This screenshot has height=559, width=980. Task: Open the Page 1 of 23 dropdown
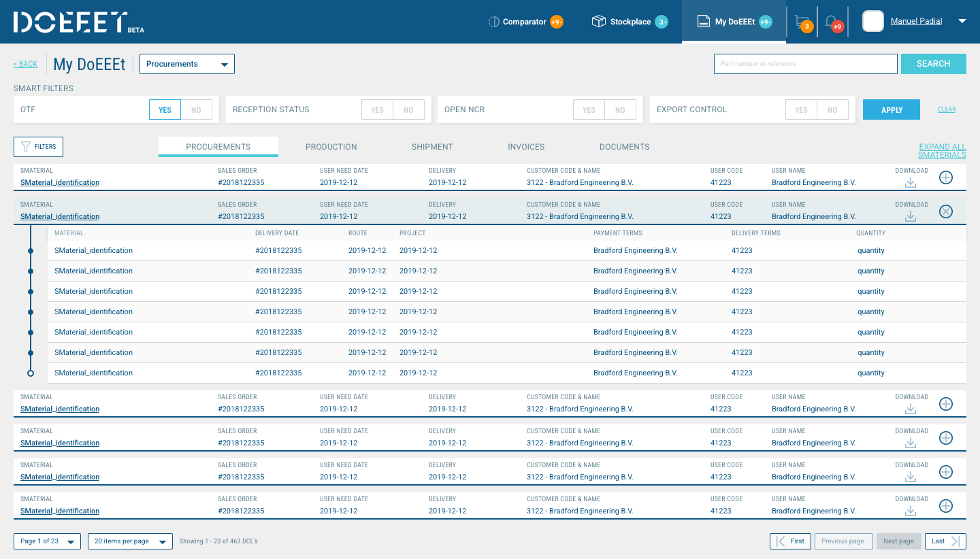point(47,541)
